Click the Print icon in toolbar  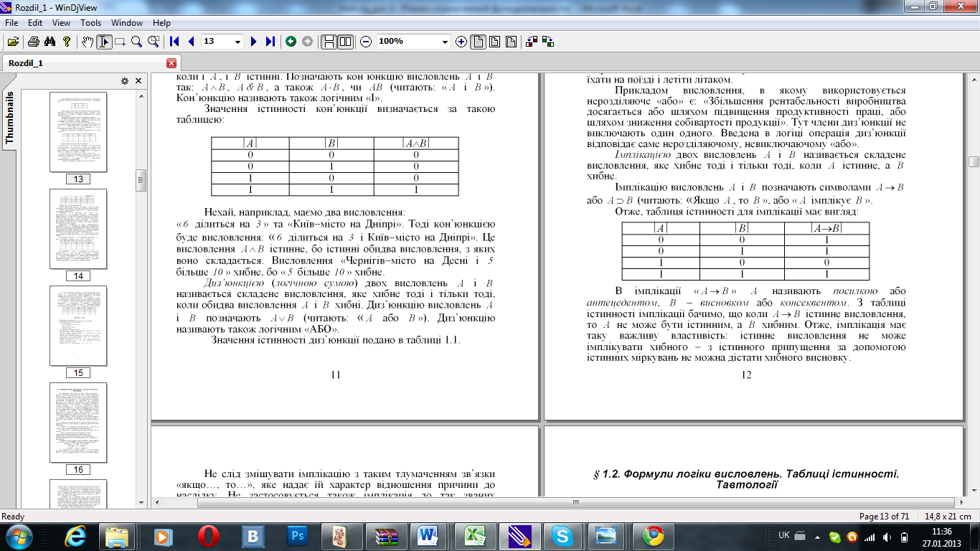33,42
